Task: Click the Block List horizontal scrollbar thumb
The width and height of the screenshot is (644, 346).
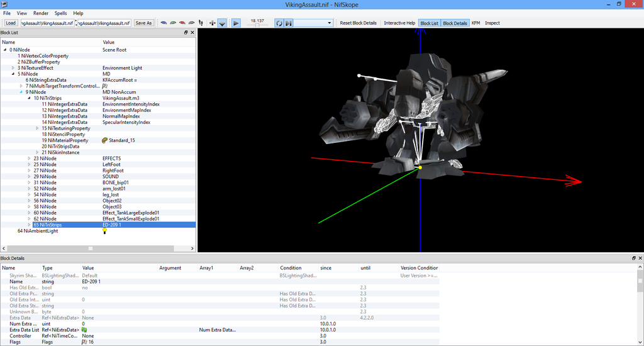Action: point(91,248)
